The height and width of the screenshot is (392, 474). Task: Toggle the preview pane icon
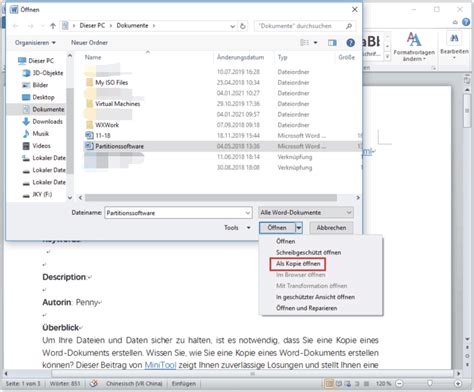332,43
